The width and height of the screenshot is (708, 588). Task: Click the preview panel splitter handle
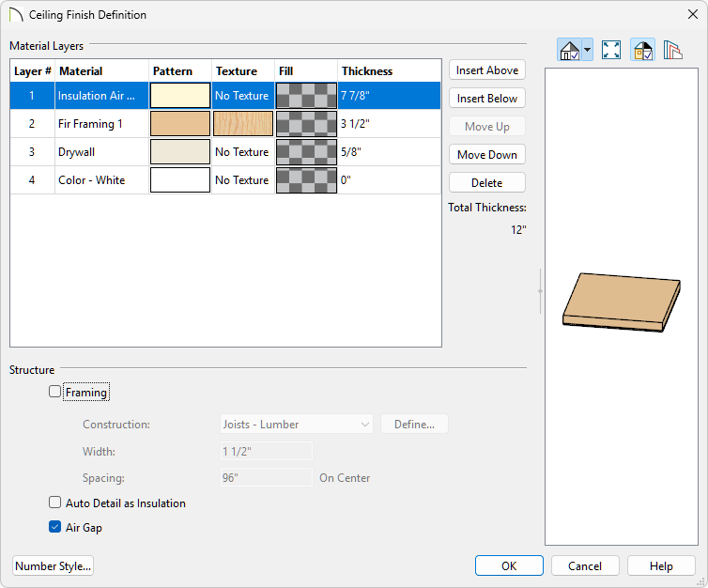coord(539,291)
